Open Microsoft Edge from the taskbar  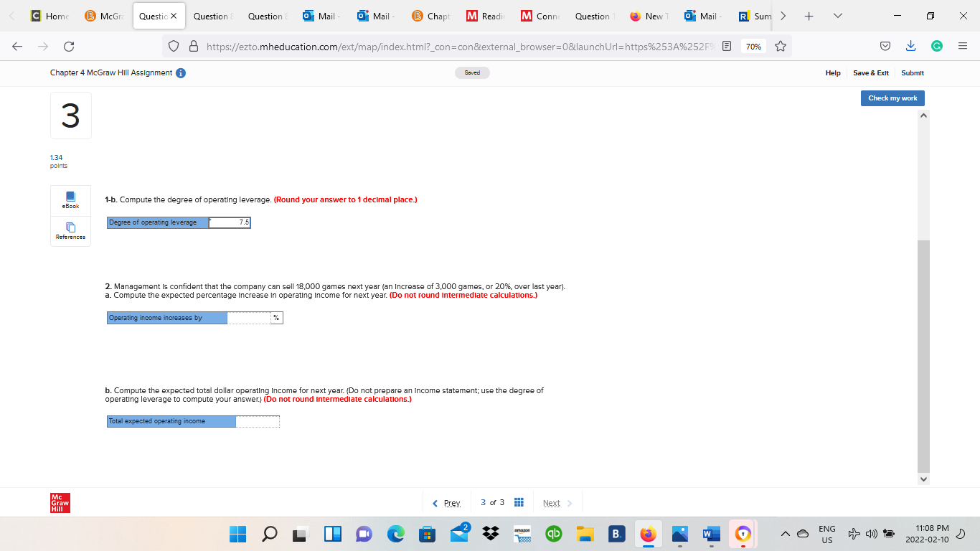tap(395, 534)
